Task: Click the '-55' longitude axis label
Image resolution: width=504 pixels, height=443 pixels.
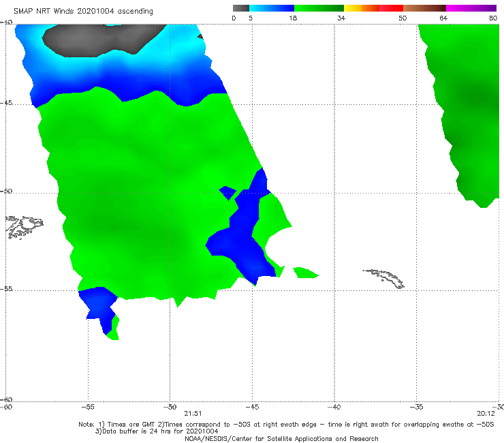Action: [x=88, y=407]
